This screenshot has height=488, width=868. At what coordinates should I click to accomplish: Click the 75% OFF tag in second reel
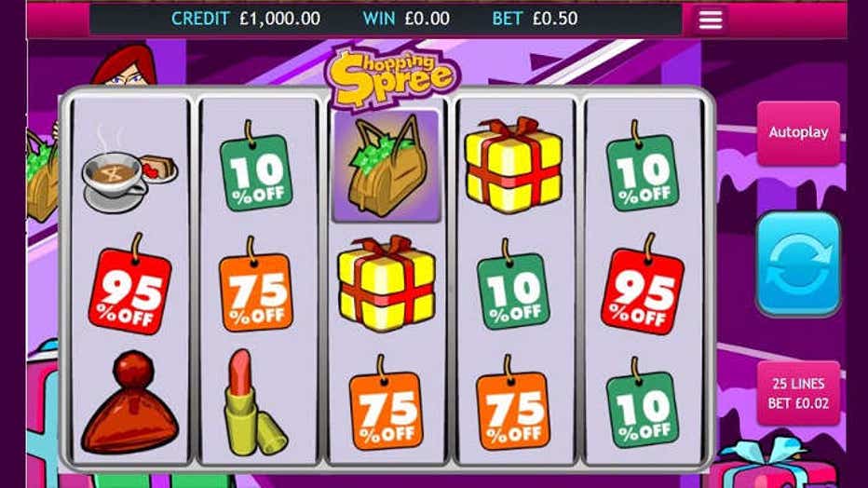256,285
